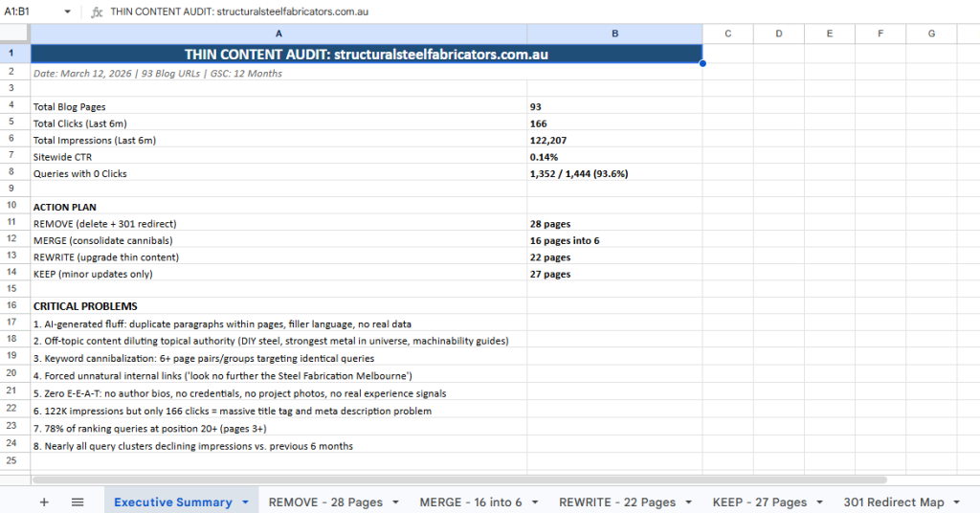The height and width of the screenshot is (513, 980).
Task: Select column D header
Action: 779,33
